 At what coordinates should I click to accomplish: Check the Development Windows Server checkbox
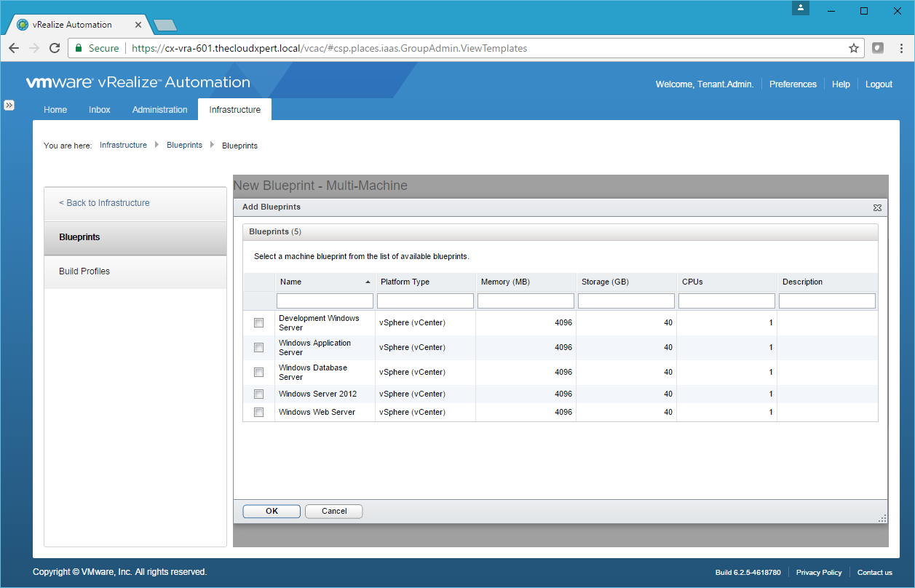tap(258, 323)
